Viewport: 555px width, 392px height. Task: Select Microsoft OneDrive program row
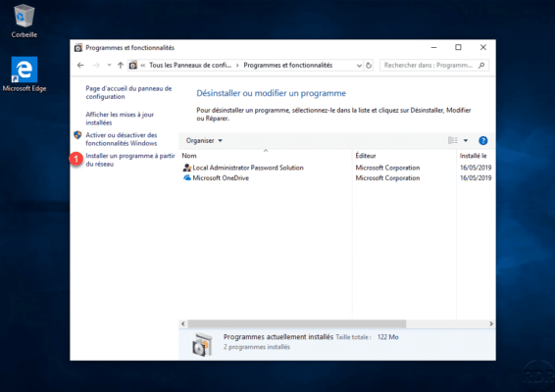point(337,178)
